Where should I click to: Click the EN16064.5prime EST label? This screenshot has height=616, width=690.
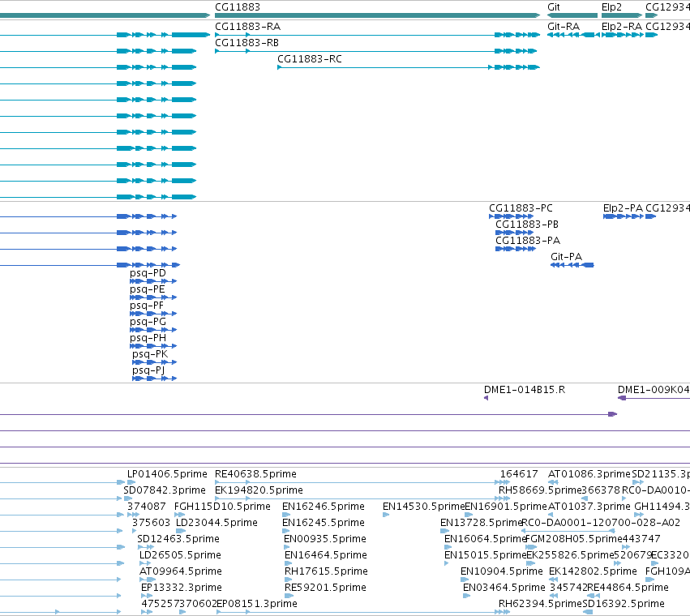(486, 539)
